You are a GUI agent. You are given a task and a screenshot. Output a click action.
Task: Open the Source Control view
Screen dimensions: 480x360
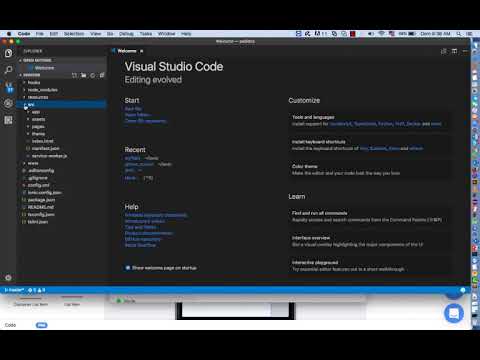coord(9,87)
